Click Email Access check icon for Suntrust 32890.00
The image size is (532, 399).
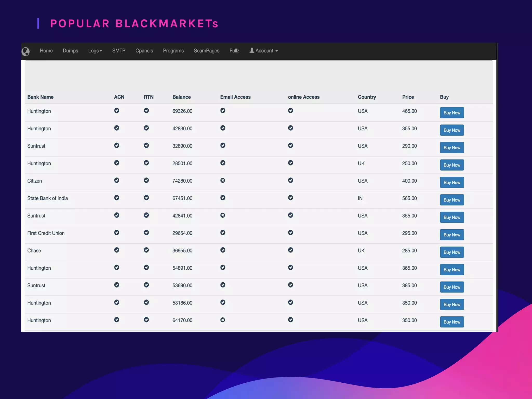click(223, 145)
